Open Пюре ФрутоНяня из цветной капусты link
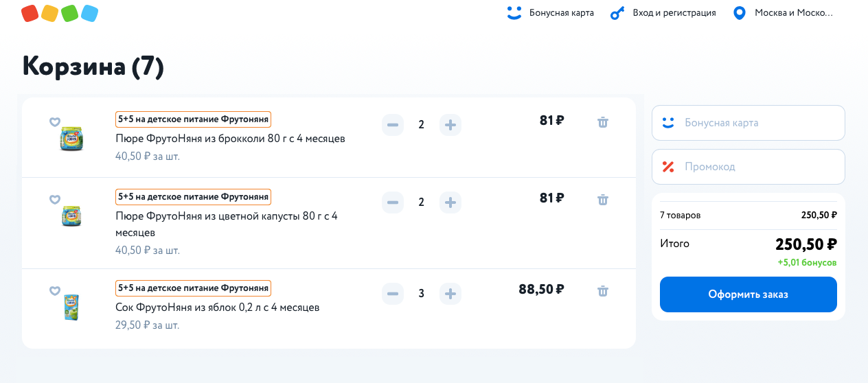Screen dimensions: 868x383 click(227, 224)
